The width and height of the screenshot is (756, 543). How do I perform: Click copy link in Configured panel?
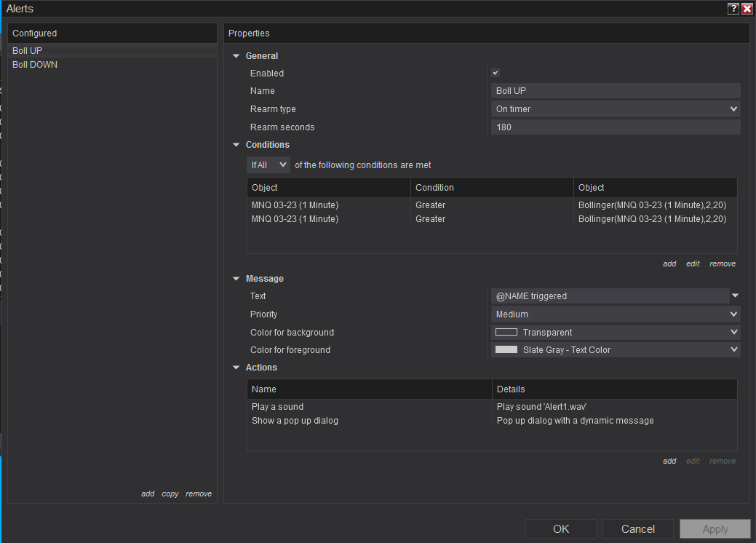[170, 494]
